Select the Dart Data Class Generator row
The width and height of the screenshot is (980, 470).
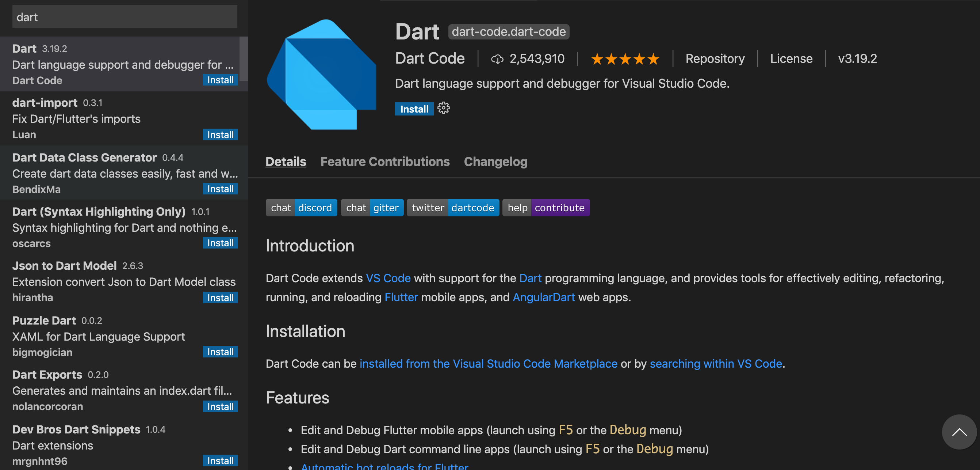(124, 173)
